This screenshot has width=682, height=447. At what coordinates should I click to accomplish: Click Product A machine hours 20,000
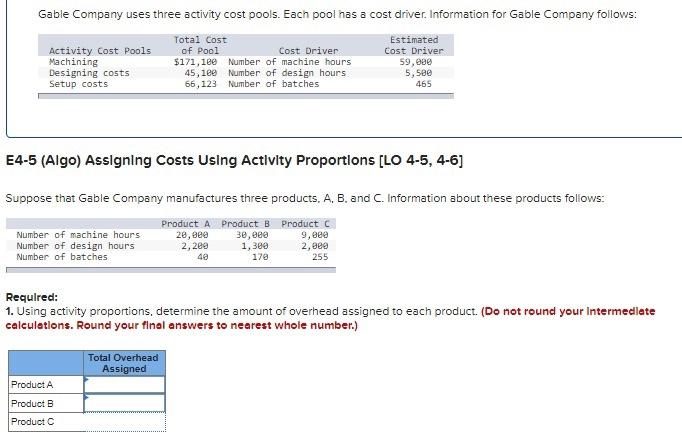tap(192, 235)
